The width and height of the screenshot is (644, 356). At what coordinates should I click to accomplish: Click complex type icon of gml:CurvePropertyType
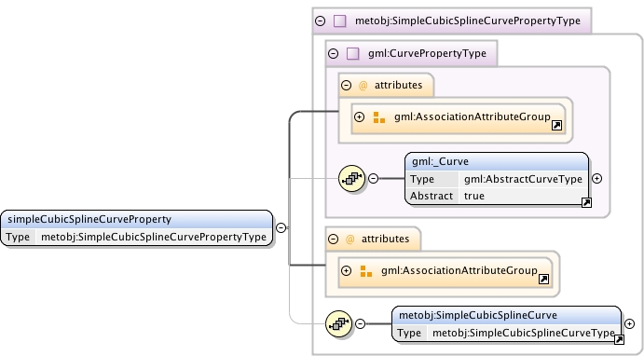353,53
